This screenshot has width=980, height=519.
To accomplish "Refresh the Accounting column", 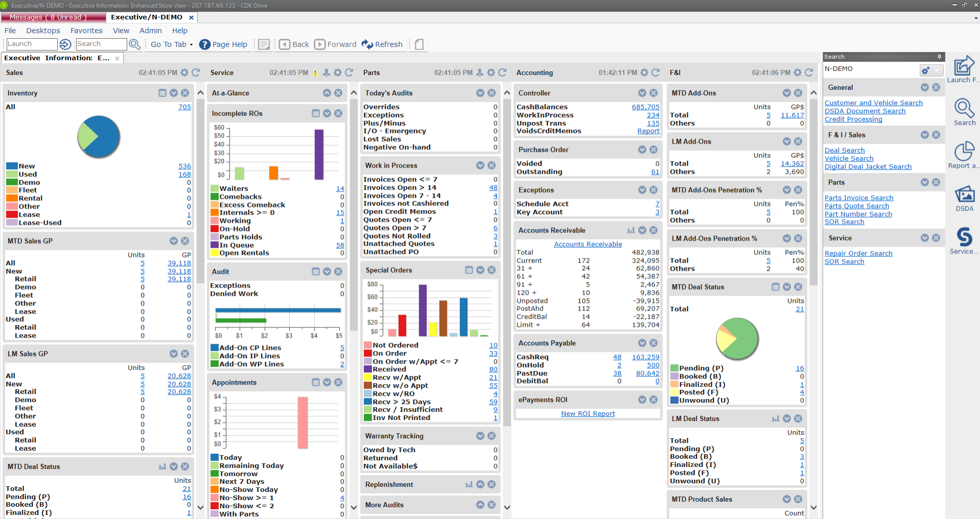I will coord(656,73).
